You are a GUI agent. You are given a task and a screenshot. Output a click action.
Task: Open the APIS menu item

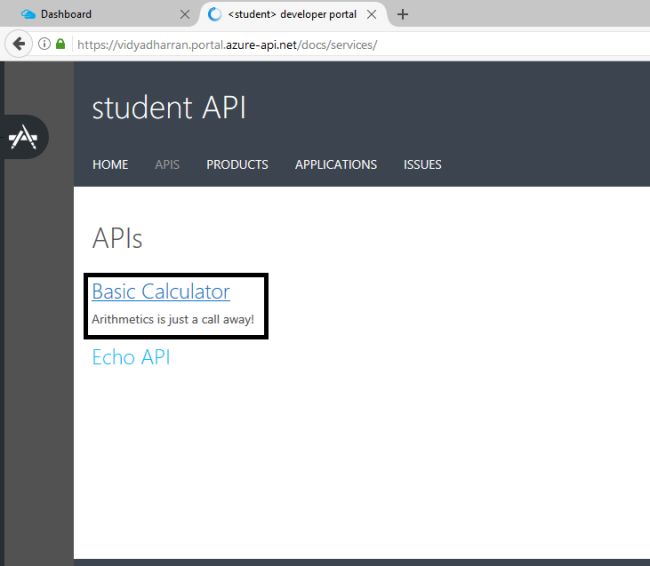(167, 165)
